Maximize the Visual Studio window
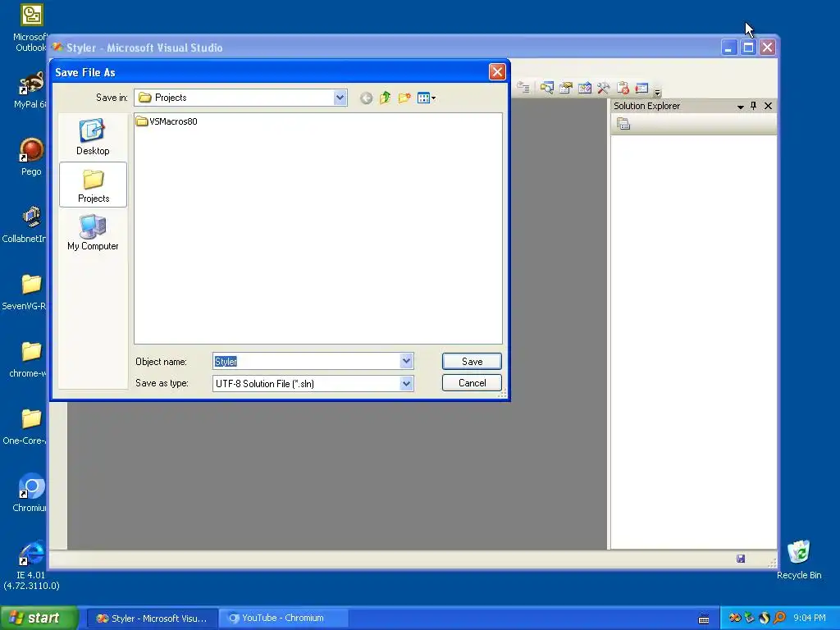The height and width of the screenshot is (630, 840). pos(748,48)
